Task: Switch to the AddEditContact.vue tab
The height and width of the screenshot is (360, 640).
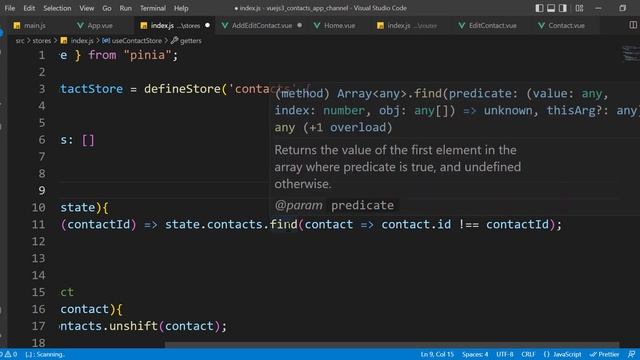Action: coord(262,25)
